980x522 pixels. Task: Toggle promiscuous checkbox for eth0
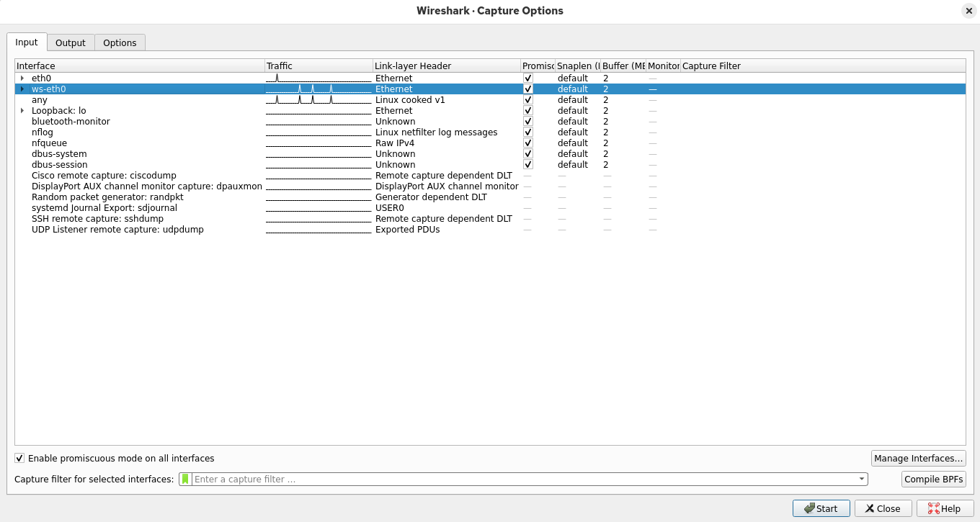click(x=528, y=78)
